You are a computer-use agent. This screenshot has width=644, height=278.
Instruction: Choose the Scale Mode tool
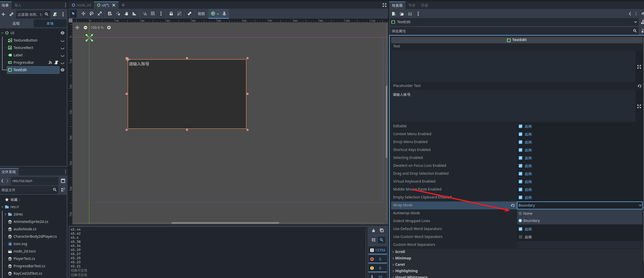click(x=100, y=14)
